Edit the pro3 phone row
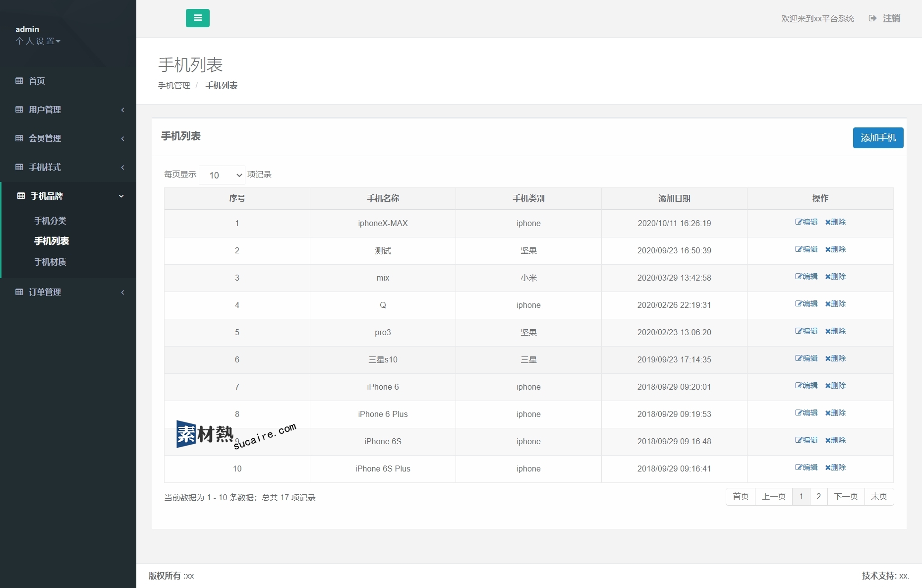This screenshot has height=588, width=922. point(806,331)
